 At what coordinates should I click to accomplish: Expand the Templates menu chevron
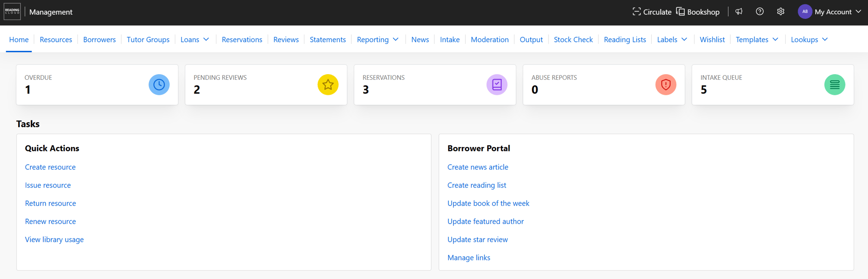(775, 39)
